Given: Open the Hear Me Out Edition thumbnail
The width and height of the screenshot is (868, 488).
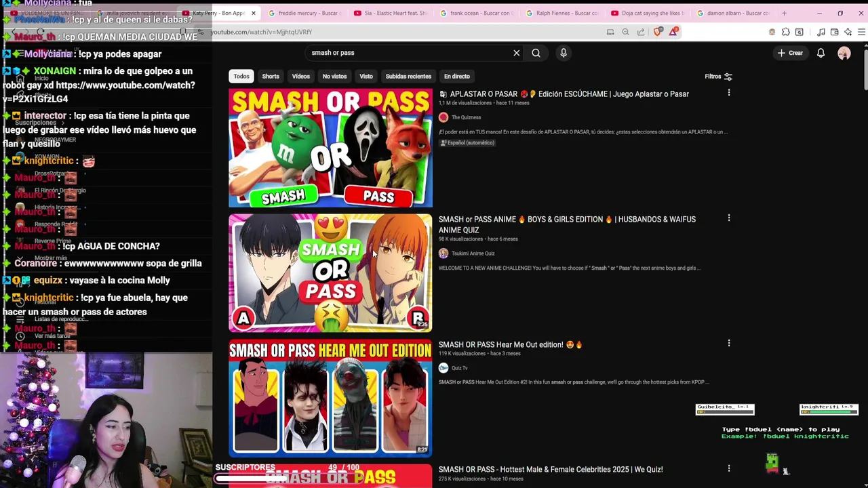Looking at the screenshot, I should [x=330, y=399].
